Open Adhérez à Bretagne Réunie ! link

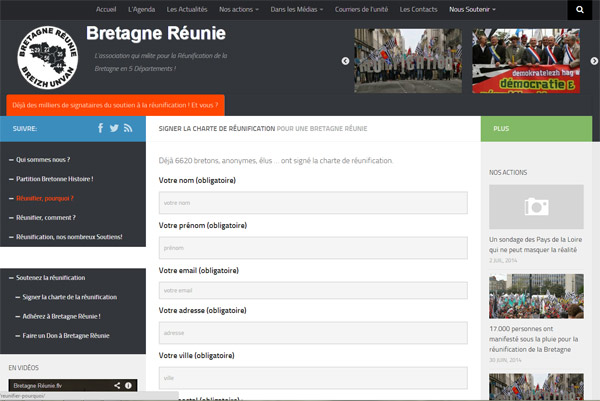(62, 316)
